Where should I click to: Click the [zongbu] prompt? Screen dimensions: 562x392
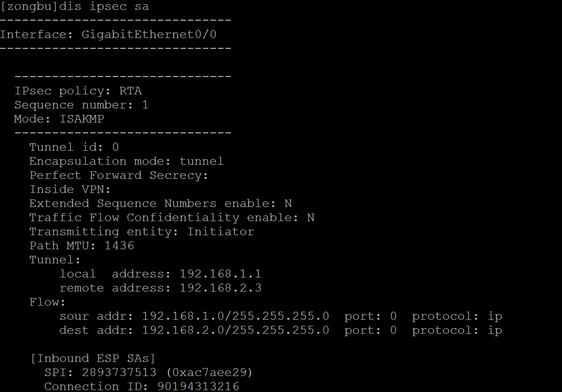33,7
